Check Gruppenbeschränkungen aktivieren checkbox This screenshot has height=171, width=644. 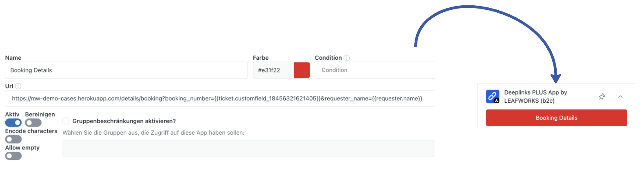tap(66, 121)
